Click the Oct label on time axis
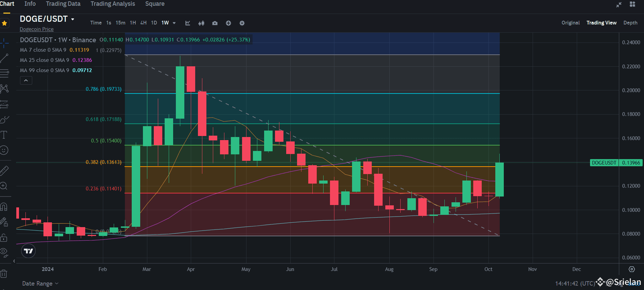 [x=488, y=269]
